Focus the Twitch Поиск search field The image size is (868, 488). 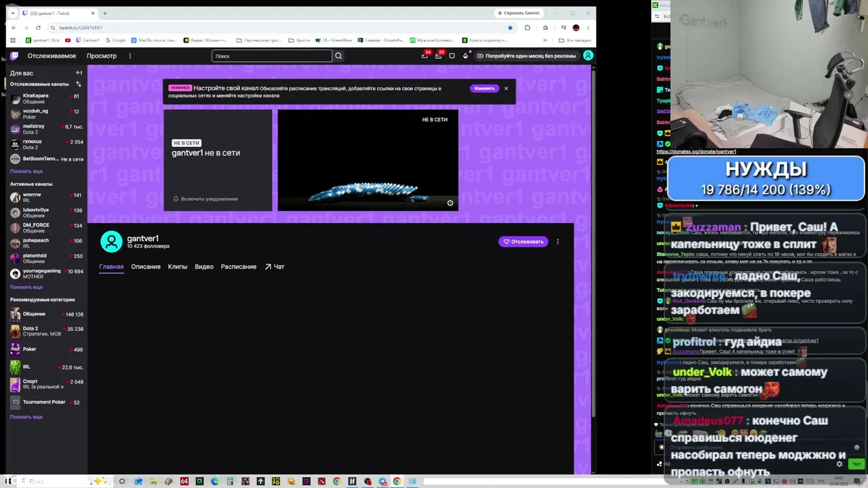pos(271,56)
